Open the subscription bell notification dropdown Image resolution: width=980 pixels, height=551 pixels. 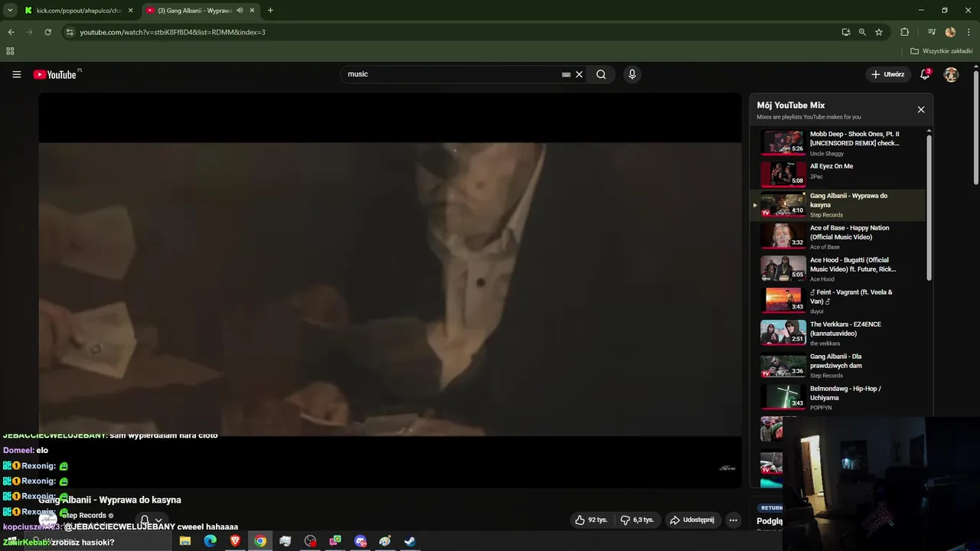pyautogui.click(x=151, y=520)
